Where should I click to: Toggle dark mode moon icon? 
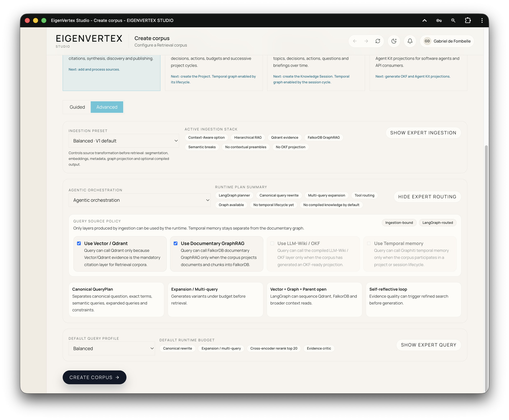394,41
